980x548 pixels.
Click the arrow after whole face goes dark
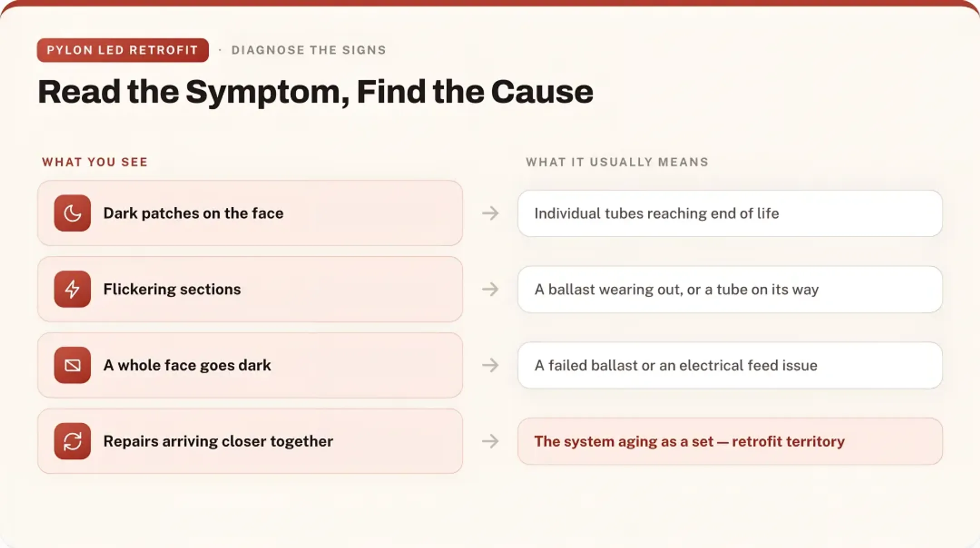(x=490, y=365)
